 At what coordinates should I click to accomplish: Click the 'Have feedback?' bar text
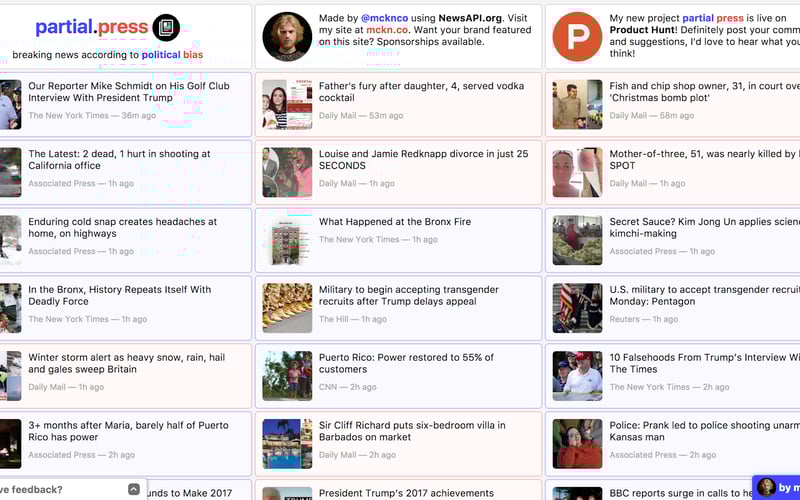pos(31,489)
